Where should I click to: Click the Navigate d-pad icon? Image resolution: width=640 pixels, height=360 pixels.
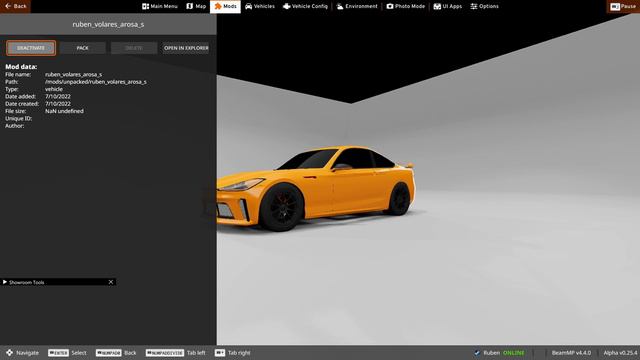tap(9, 353)
